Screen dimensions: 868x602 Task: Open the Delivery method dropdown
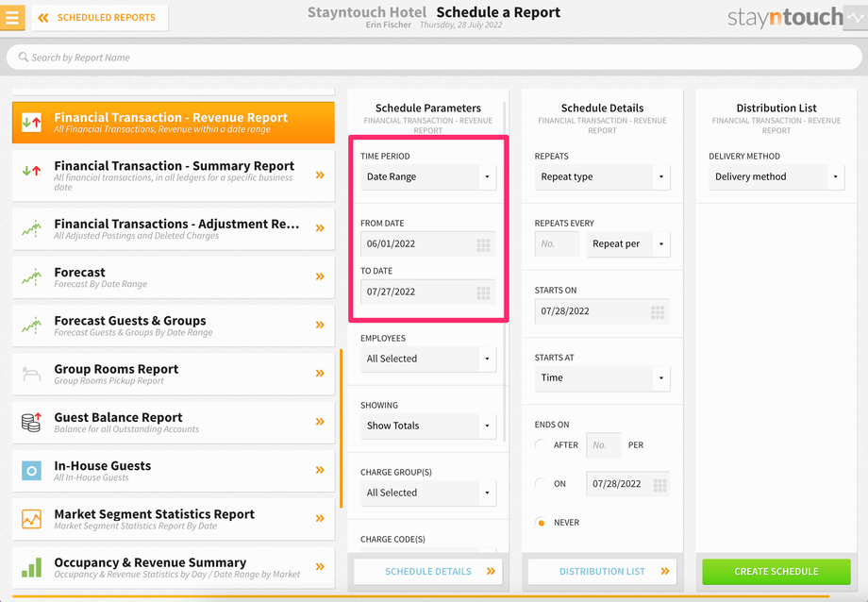(776, 176)
